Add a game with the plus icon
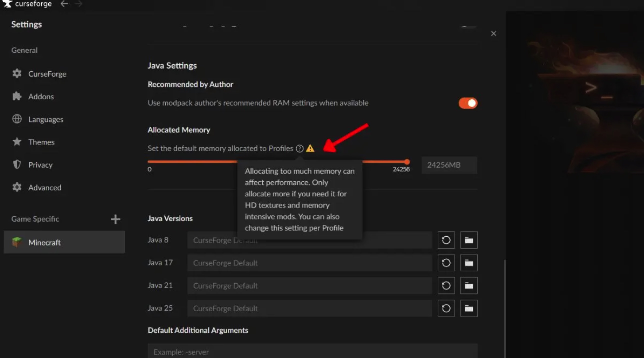This screenshot has width=644, height=358. [x=115, y=219]
